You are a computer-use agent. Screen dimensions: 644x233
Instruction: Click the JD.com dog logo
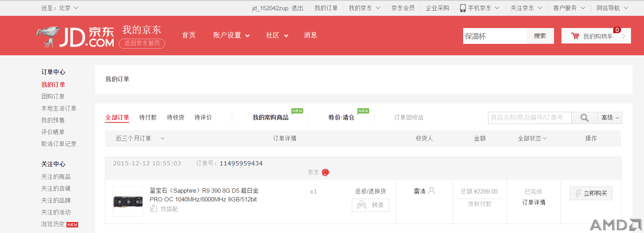pyautogui.click(x=75, y=37)
